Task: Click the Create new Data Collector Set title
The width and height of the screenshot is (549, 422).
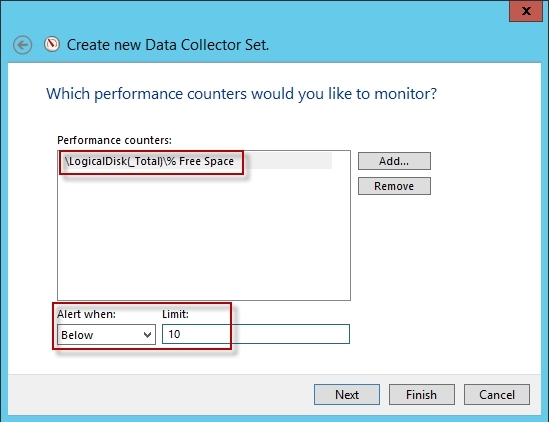Action: (x=168, y=45)
